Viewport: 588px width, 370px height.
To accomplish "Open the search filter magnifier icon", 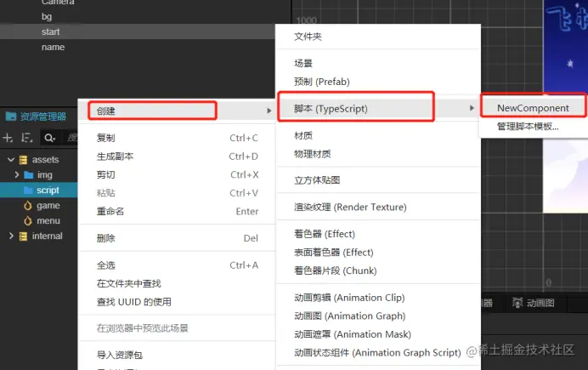I will [x=49, y=138].
